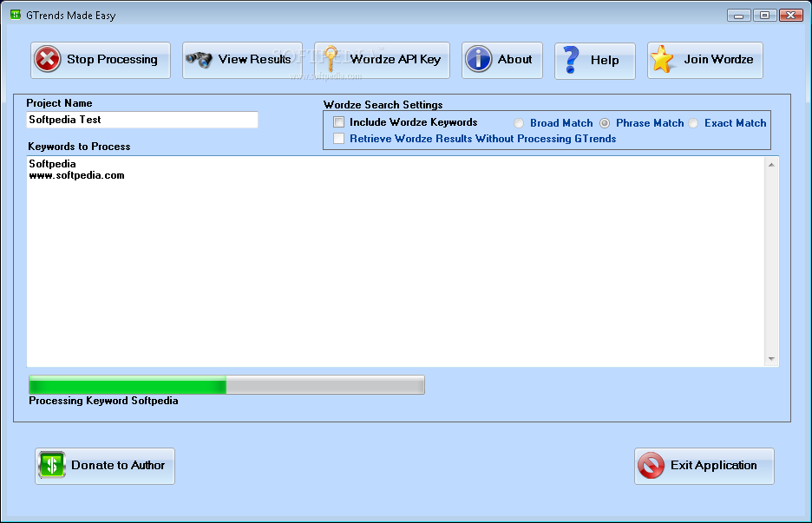Click the blue question mark Help icon
812x523 pixels.
tap(571, 60)
